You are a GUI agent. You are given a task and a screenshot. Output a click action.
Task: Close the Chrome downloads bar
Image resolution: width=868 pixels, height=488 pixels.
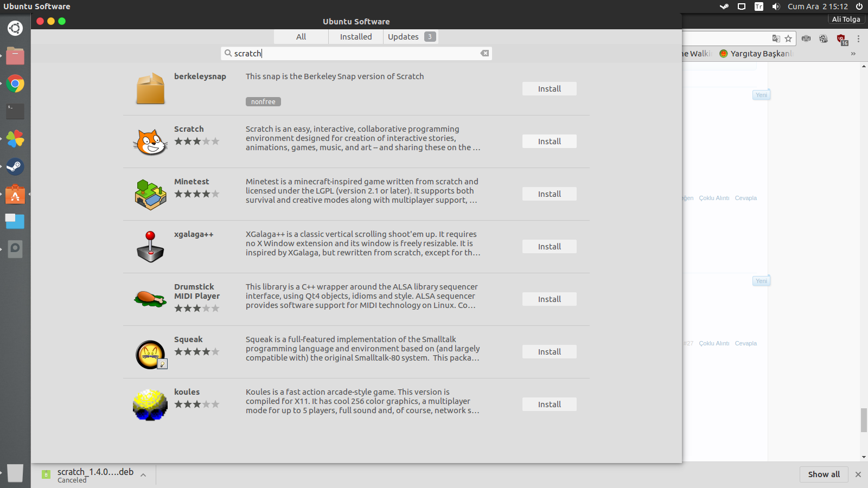pos(858,474)
